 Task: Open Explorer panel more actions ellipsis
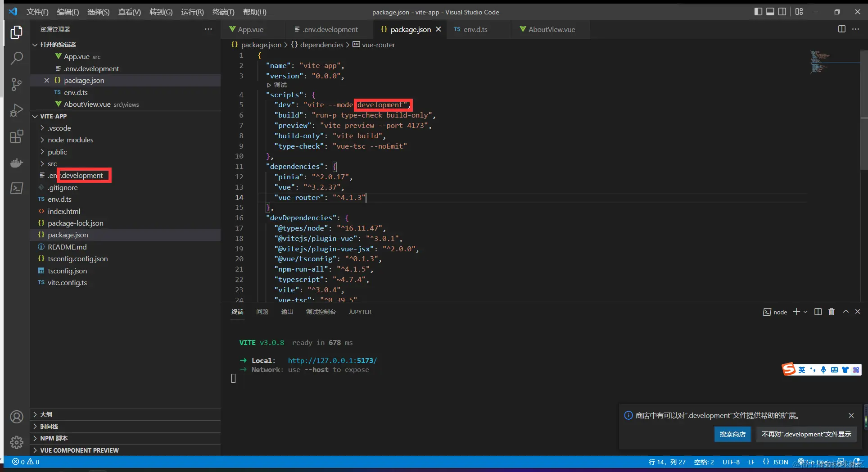[208, 29]
